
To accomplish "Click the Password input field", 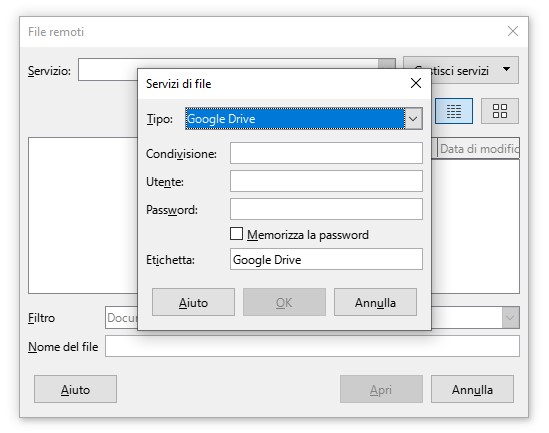I will (326, 209).
